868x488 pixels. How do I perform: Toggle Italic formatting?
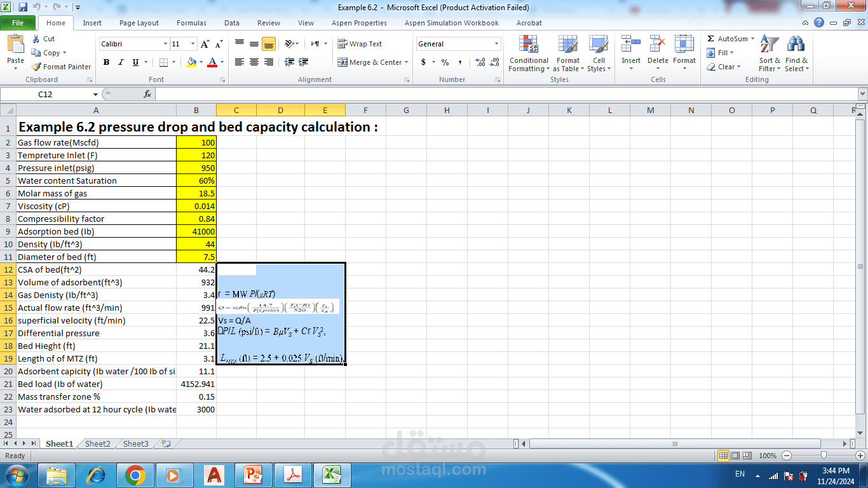tap(121, 62)
